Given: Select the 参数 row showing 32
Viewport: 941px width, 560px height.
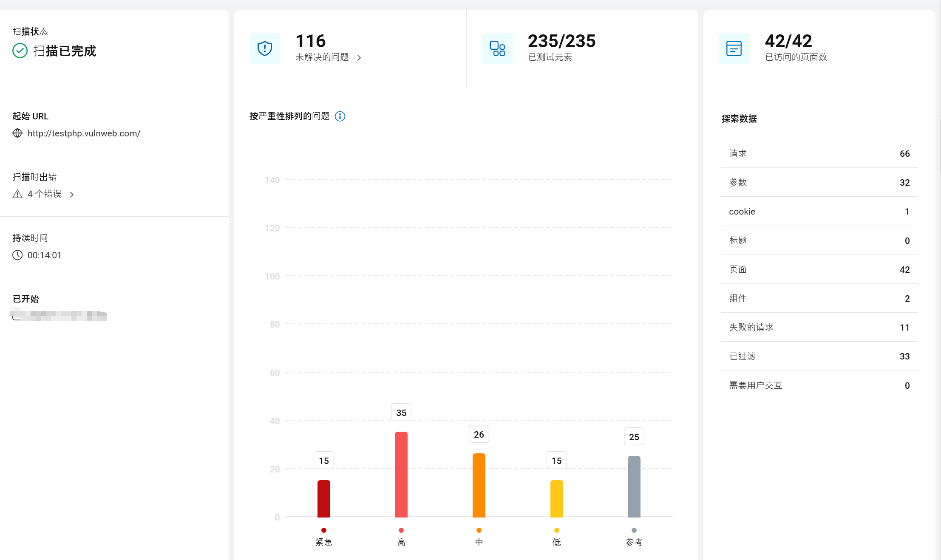Looking at the screenshot, I should coord(819,183).
